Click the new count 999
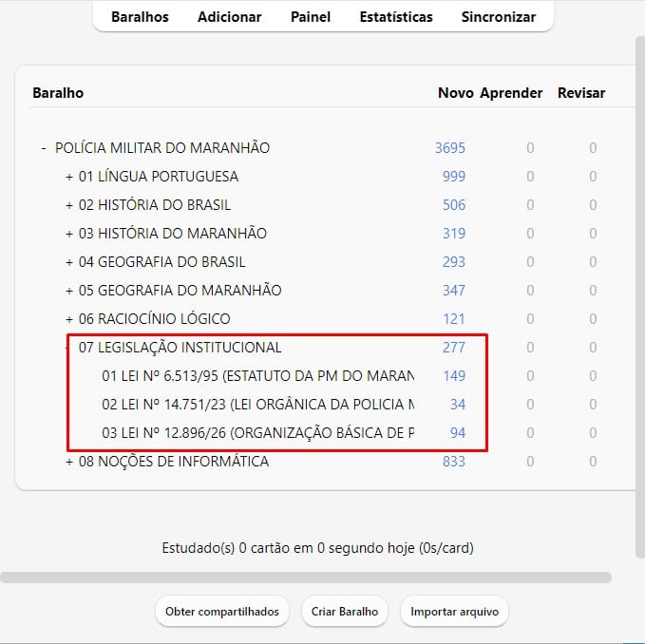 pos(454,177)
